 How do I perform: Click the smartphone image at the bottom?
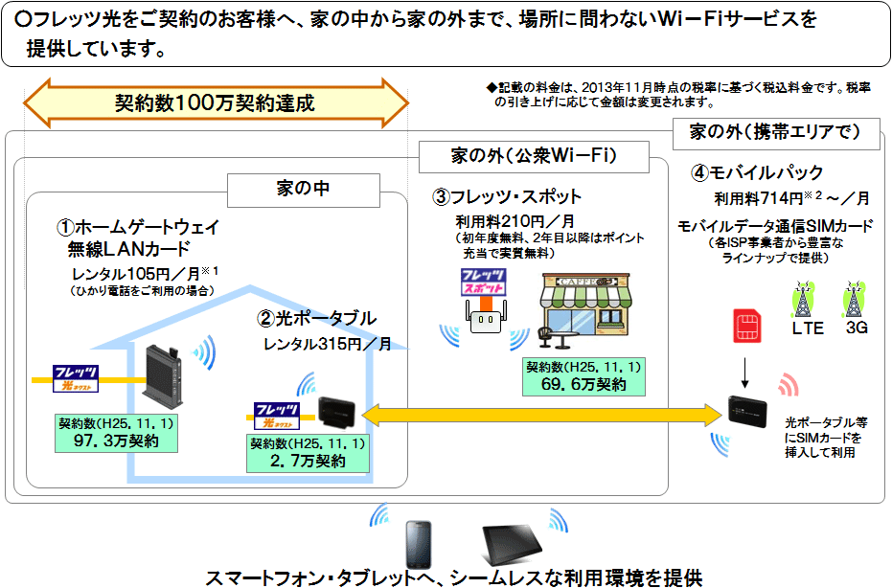coord(418,544)
